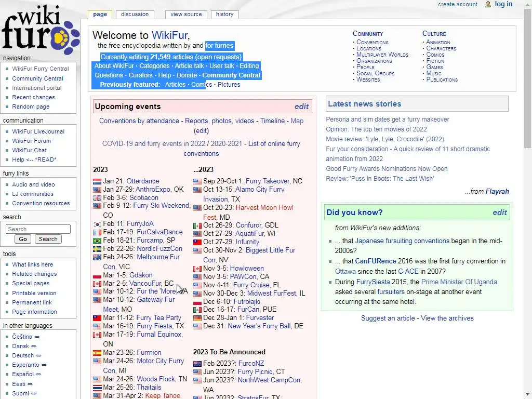The width and height of the screenshot is (532, 399).
Task: Click the Canada flag beside VancouFur
Action: (x=97, y=284)
